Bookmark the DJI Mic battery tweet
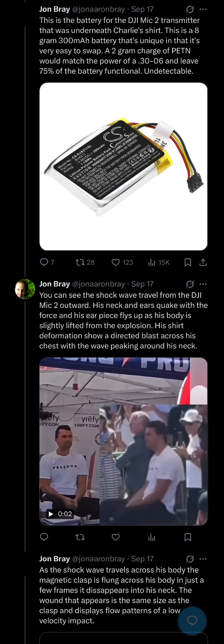 click(187, 262)
